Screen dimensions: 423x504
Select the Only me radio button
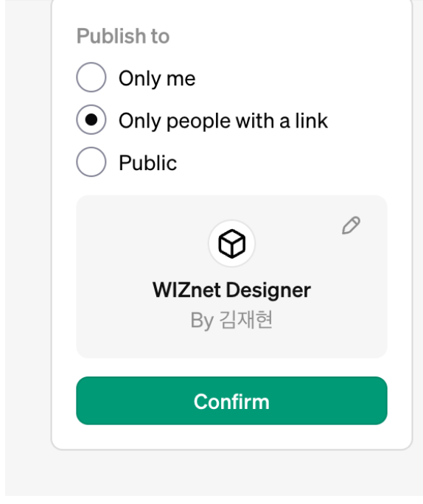click(x=91, y=77)
